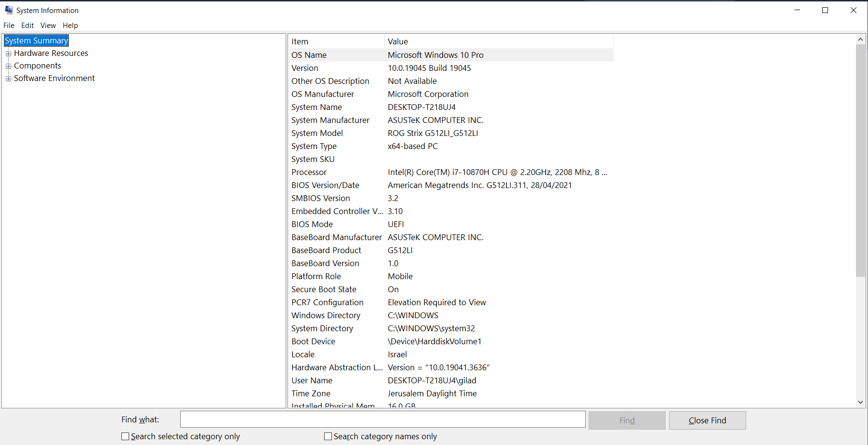Click the scroll down arrow of details pane
Screen dimensions: 868x445
tap(860, 402)
